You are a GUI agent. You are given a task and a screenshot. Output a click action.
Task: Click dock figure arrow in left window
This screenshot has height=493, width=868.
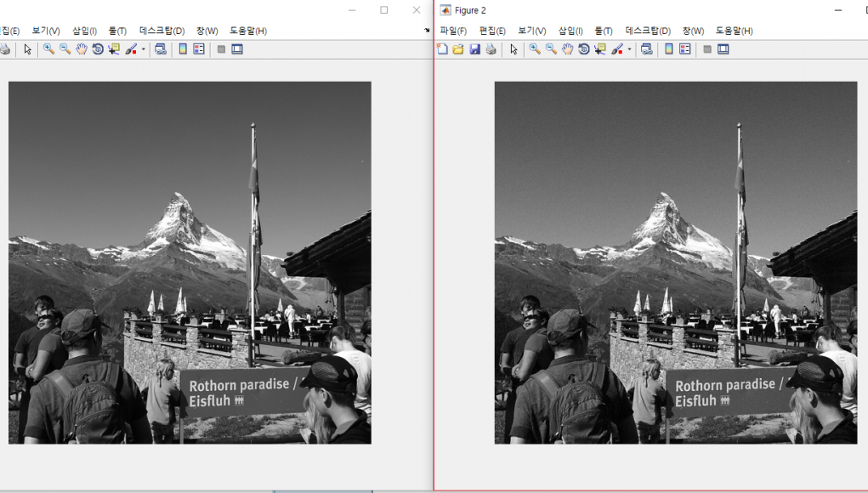427,30
